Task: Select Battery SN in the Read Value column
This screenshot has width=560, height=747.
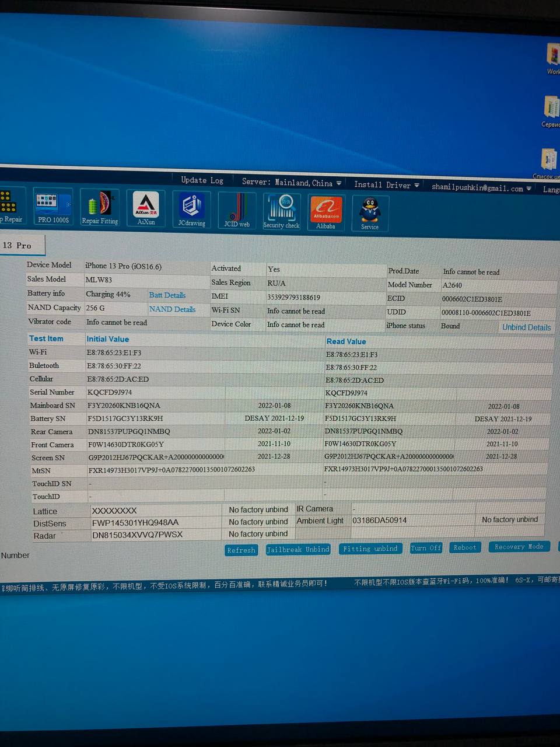Action: 360,418
